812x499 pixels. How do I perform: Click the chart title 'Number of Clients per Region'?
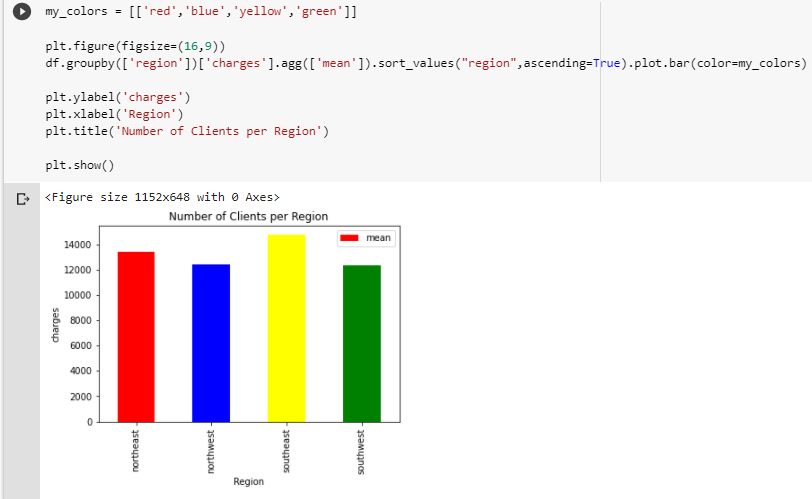249,216
